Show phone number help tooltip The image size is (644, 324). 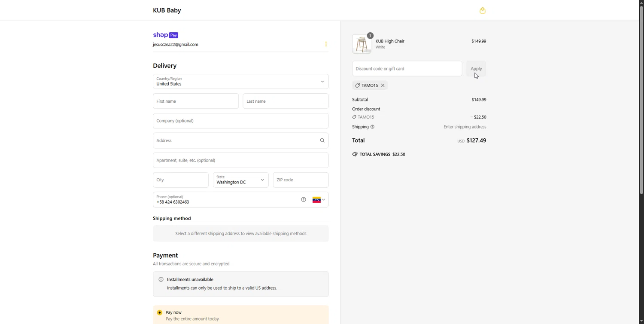click(x=304, y=199)
